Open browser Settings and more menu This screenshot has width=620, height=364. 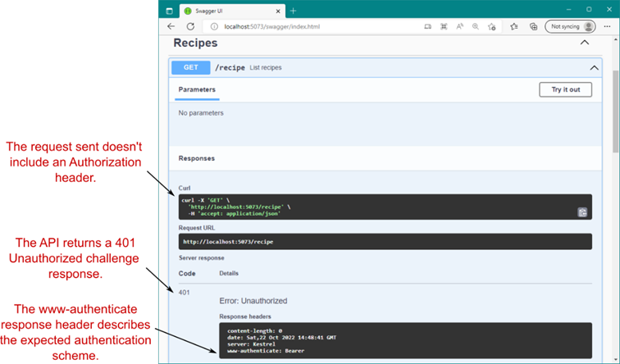pyautogui.click(x=608, y=26)
